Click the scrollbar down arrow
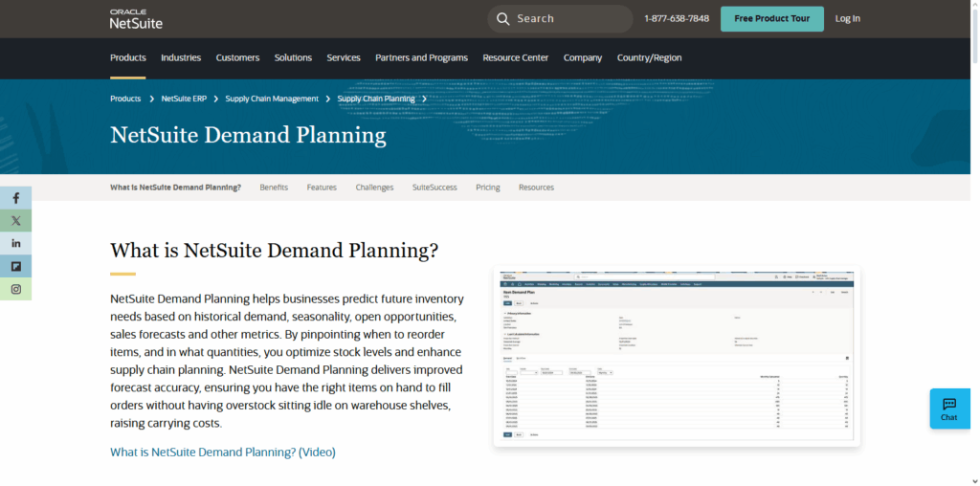This screenshot has height=486, width=980. point(975,481)
